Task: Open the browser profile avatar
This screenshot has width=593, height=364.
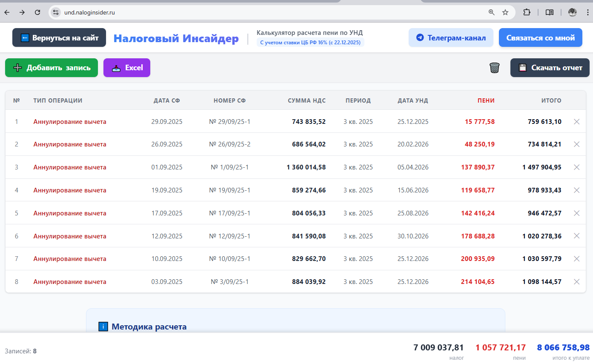Action: point(572,12)
